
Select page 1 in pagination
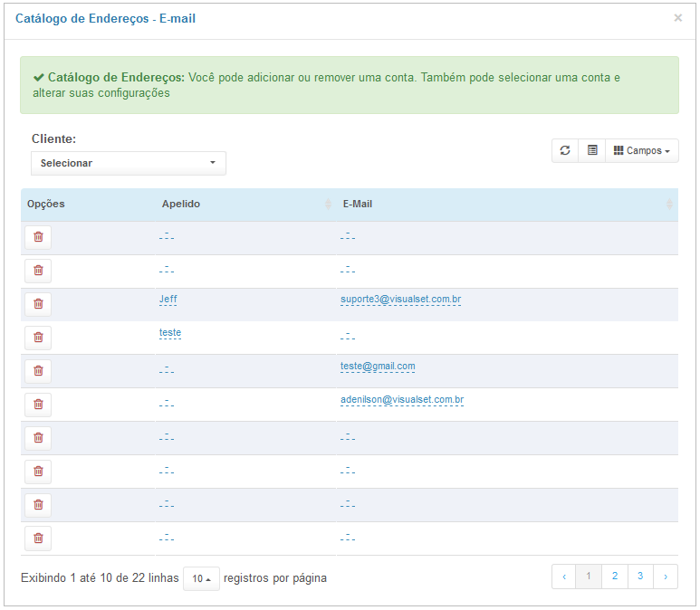coord(589,577)
